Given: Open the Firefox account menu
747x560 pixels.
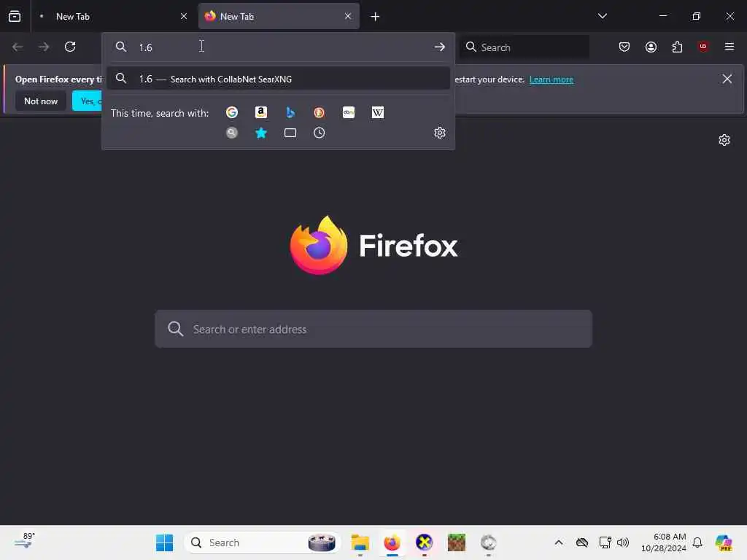Looking at the screenshot, I should 651,47.
